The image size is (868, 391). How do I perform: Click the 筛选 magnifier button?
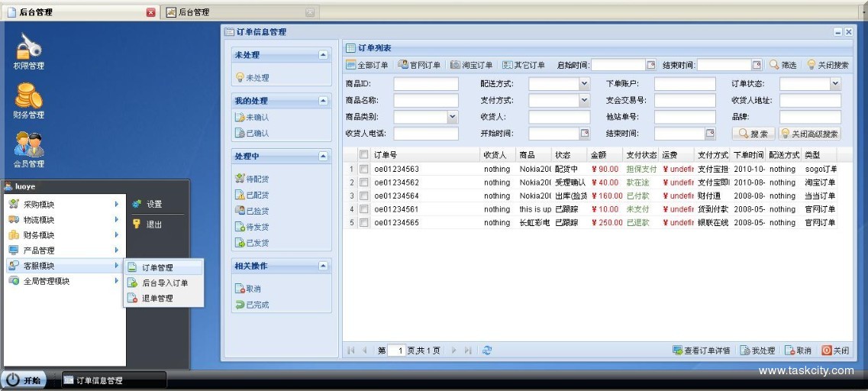click(x=782, y=65)
